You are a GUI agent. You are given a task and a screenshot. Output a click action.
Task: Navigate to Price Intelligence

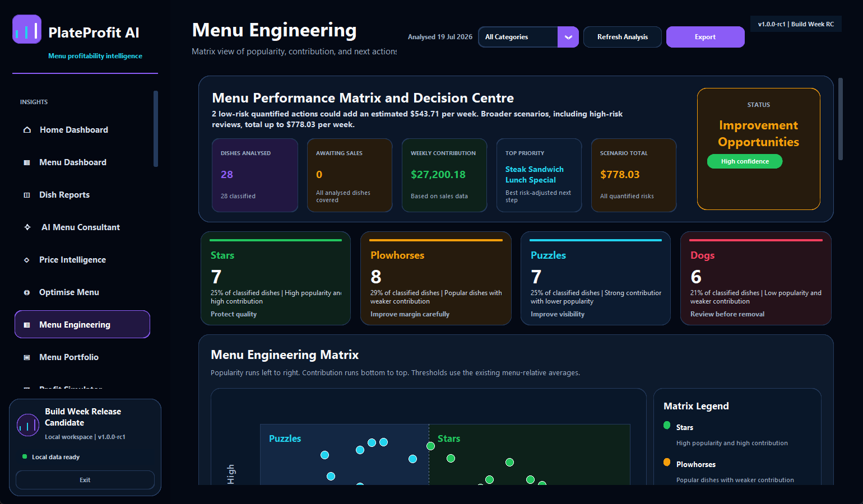[82, 260]
